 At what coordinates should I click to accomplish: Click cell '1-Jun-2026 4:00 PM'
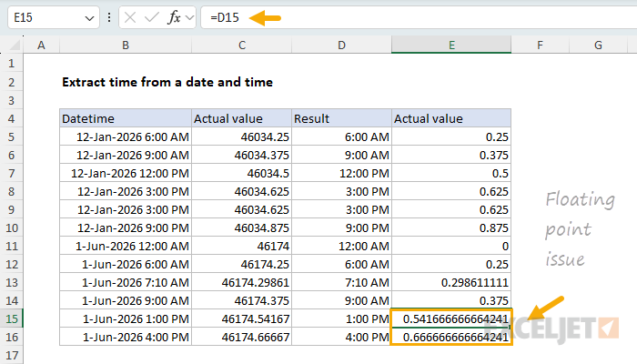126,338
